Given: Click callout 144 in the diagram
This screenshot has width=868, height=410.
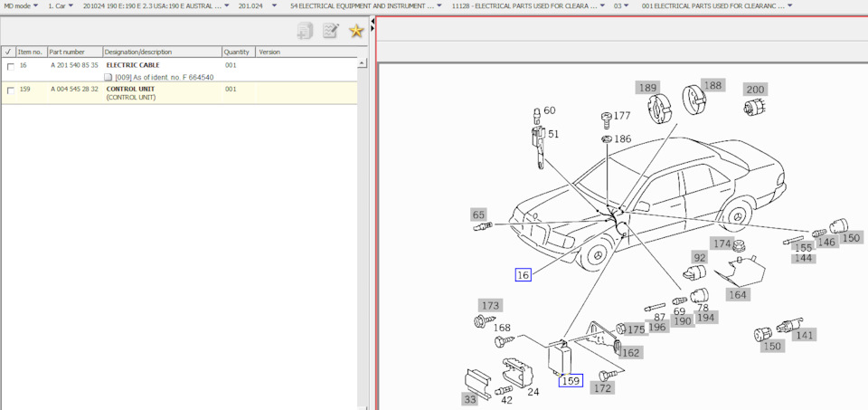Looking at the screenshot, I should [x=803, y=258].
